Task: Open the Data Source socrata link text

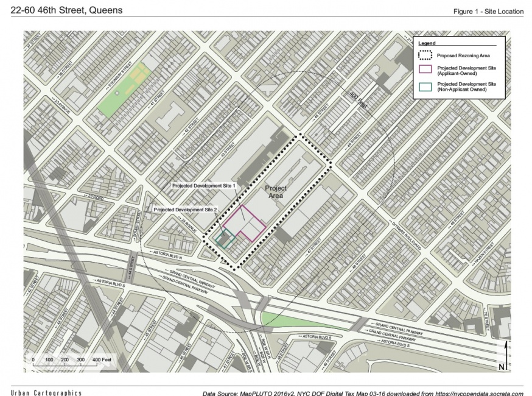Action: (363, 392)
